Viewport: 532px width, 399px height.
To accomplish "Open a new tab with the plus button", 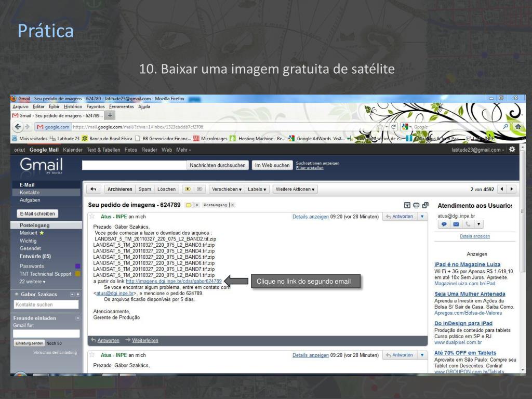I will coord(110,116).
